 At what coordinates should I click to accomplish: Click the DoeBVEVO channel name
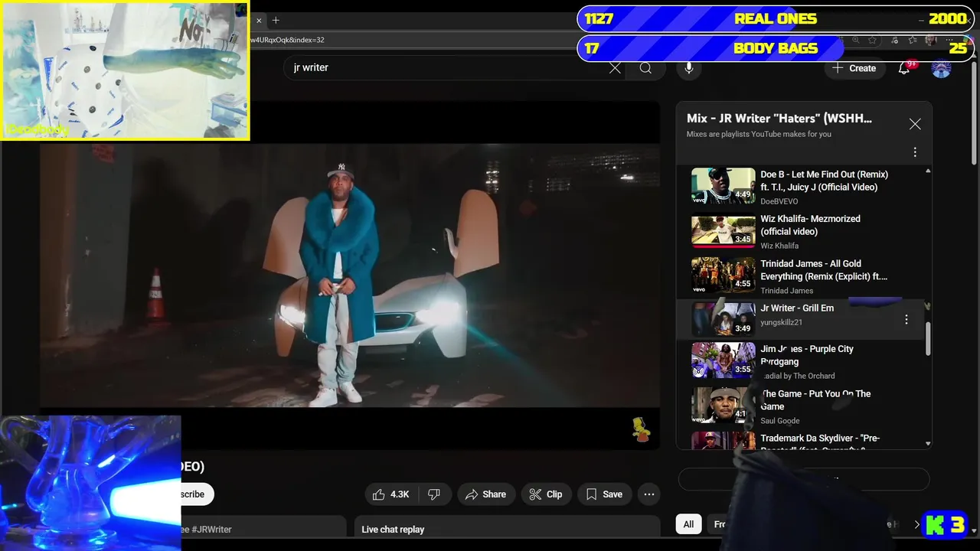pyautogui.click(x=779, y=201)
